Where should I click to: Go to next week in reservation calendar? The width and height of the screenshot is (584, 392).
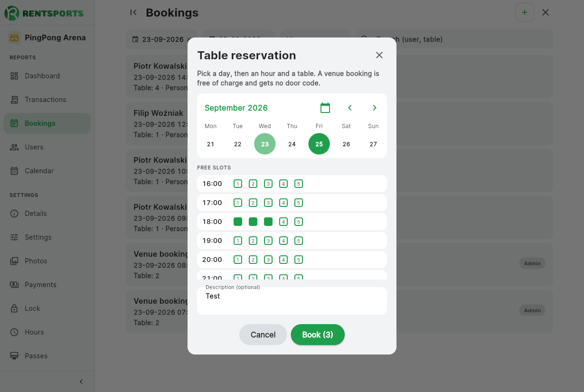[375, 108]
